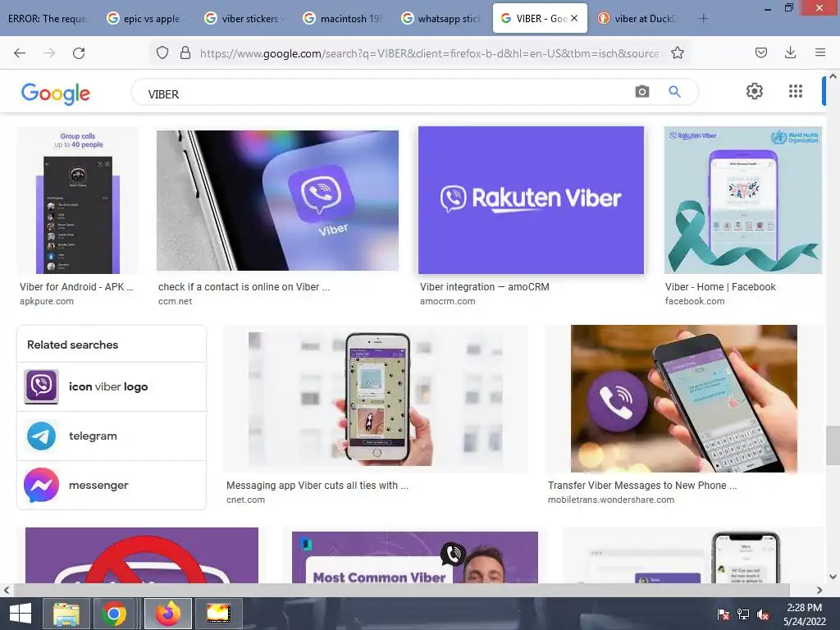Close the VIBER Google tab
Image resolution: width=840 pixels, height=630 pixels.
574,18
